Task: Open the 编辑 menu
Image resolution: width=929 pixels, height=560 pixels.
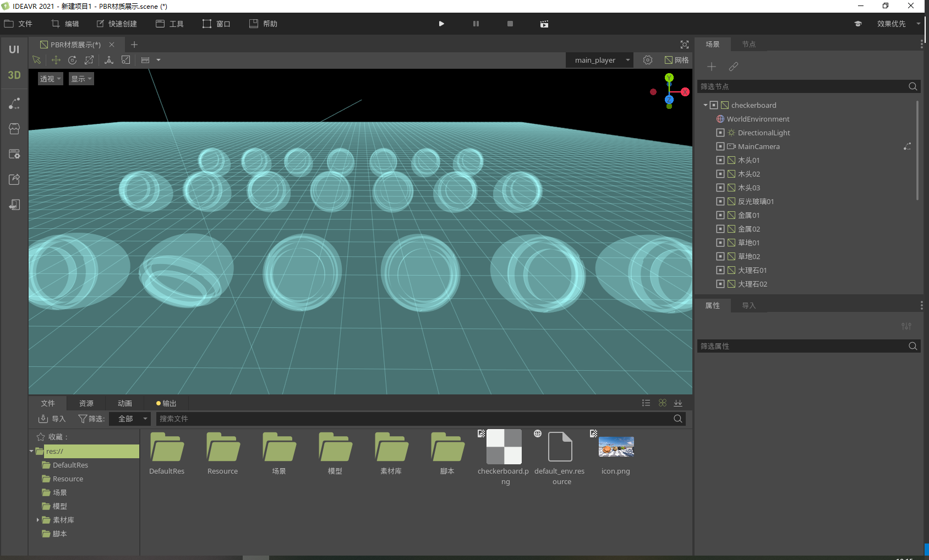Action: point(65,24)
